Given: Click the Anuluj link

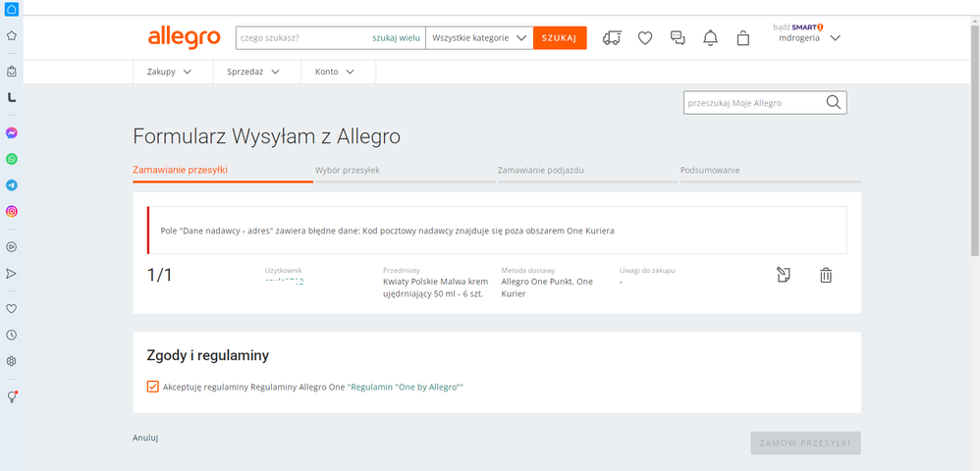Looking at the screenshot, I should point(145,438).
